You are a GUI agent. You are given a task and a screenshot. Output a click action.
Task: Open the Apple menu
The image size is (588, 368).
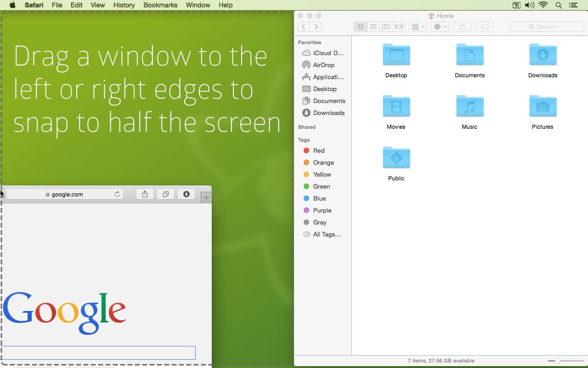12,5
